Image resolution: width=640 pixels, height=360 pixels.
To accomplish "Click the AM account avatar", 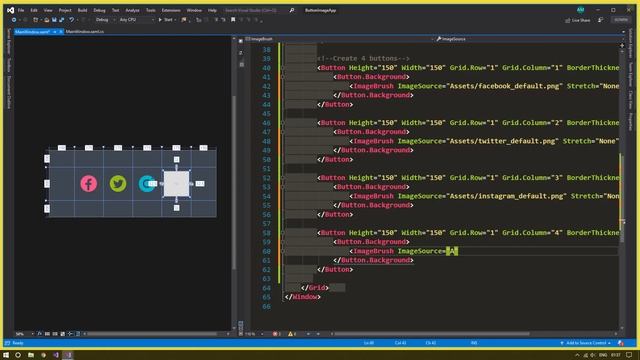I will pyautogui.click(x=580, y=10).
